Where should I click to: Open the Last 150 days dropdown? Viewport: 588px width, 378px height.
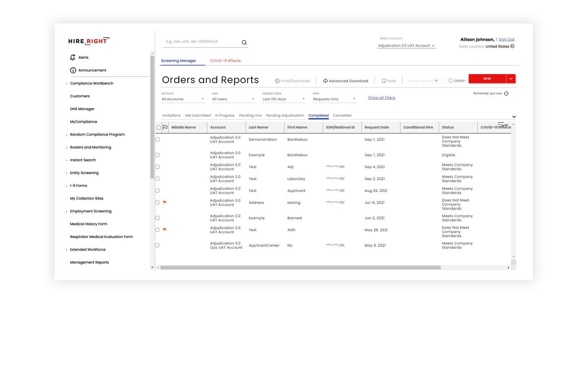coord(283,99)
